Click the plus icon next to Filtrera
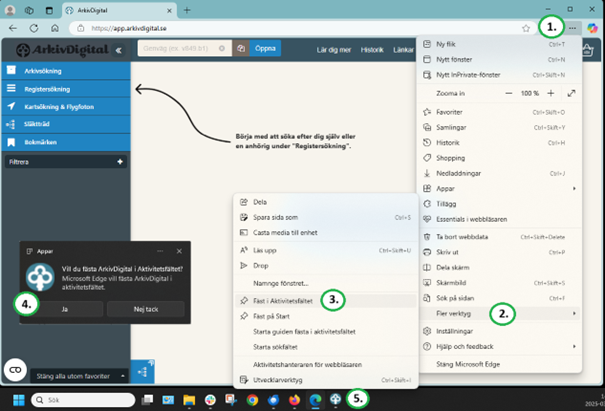Screen dimensions: 605x411 click(120, 160)
